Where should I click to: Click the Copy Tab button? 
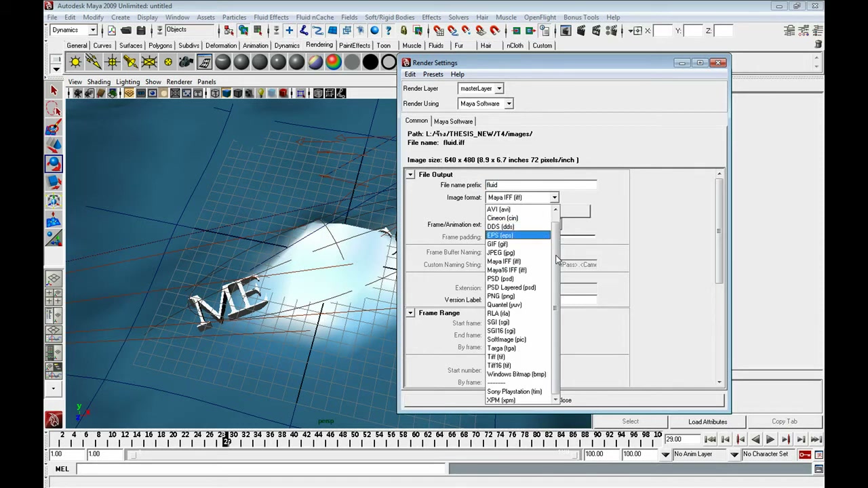tap(784, 422)
